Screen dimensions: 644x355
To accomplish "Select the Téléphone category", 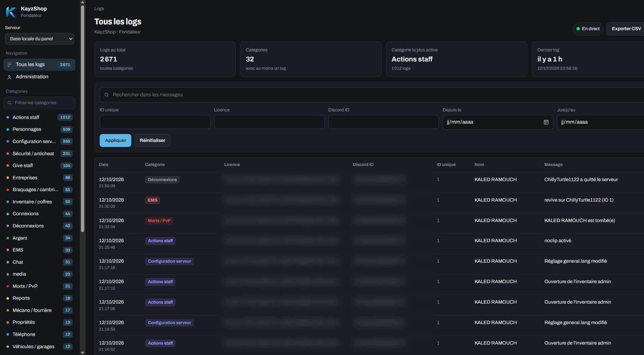I will (40, 335).
